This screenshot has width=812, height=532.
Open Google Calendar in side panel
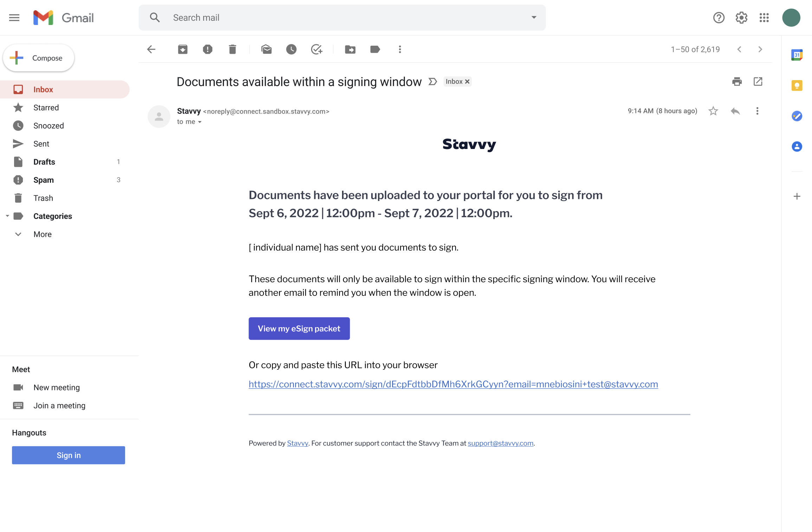coord(797,55)
